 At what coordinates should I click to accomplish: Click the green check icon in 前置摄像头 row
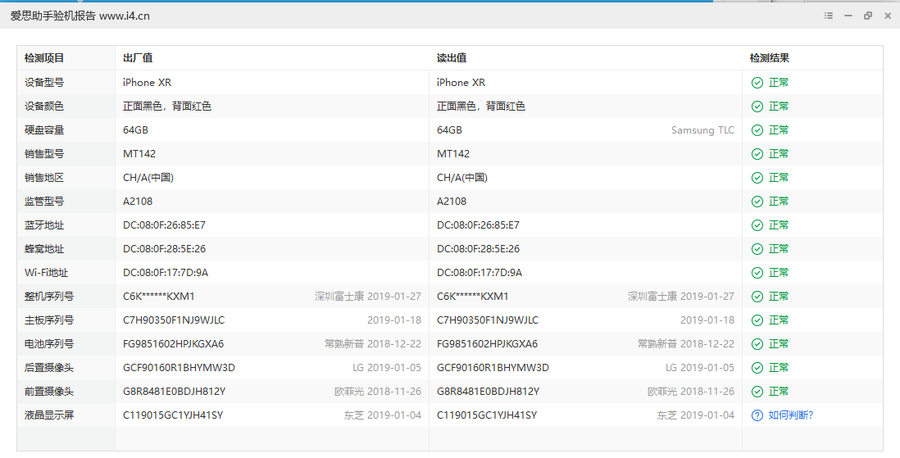[x=757, y=391]
